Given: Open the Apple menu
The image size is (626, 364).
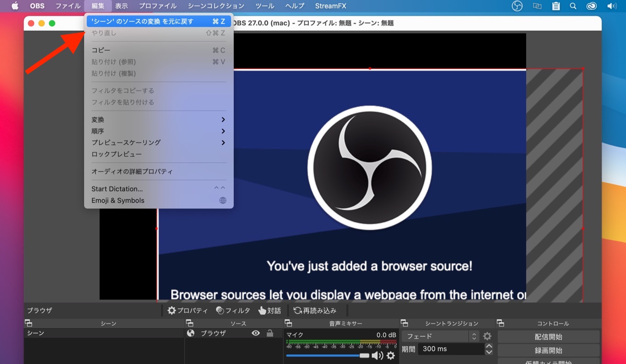Looking at the screenshot, I should point(15,6).
